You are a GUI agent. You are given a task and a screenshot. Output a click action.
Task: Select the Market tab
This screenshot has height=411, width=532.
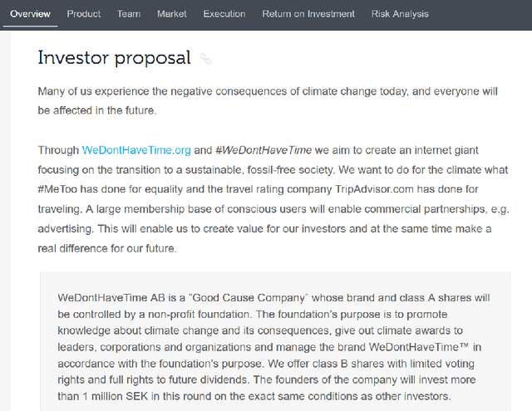(x=172, y=14)
